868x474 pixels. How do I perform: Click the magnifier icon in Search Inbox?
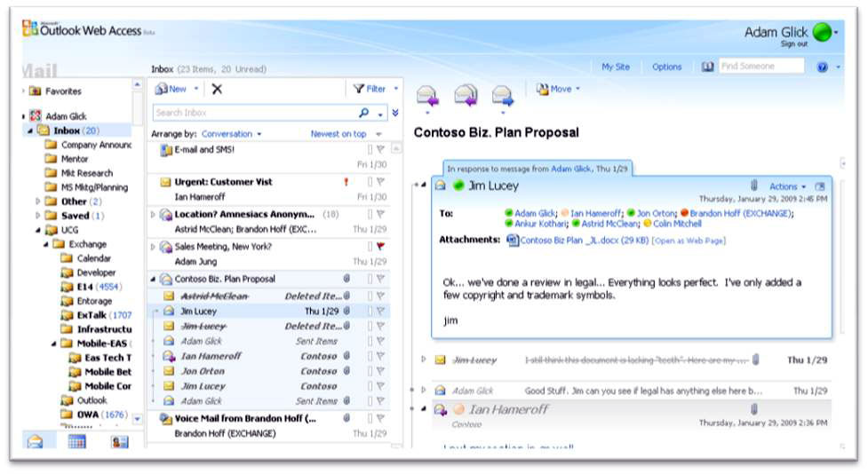(x=363, y=113)
